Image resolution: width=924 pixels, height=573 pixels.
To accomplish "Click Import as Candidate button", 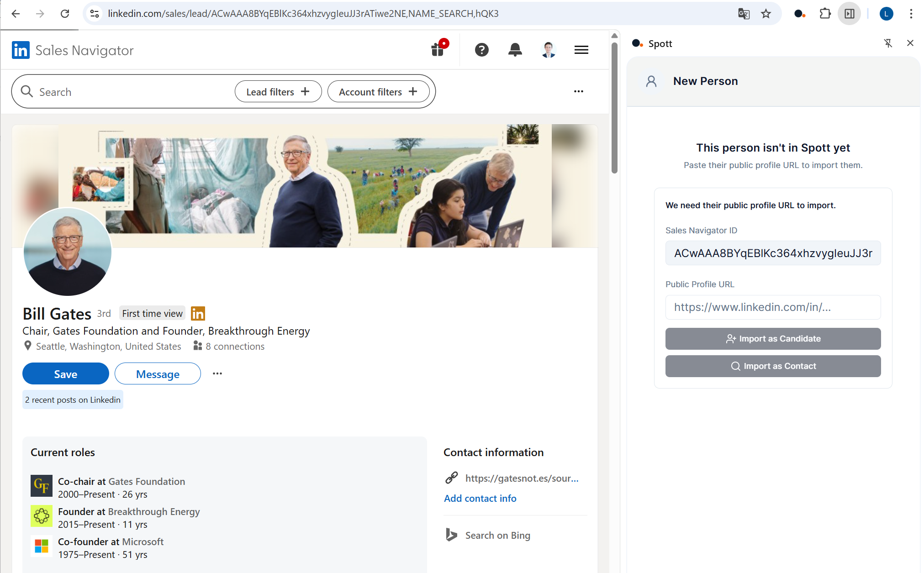I will point(773,339).
